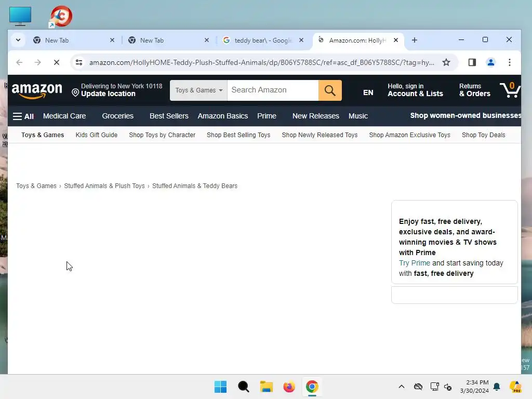Open Shop Amazon Exclusive Toys link
This screenshot has width=532, height=399.
point(409,135)
